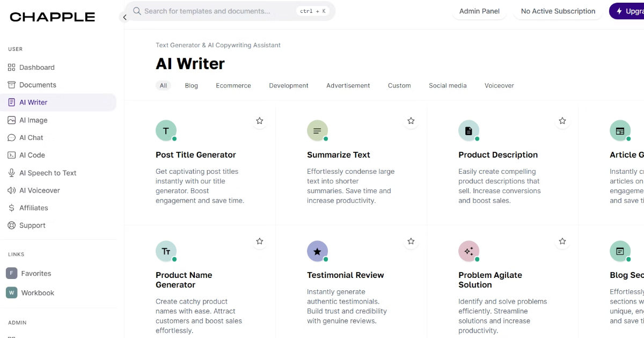Open AI Speech to Text microphone item
The width and height of the screenshot is (644, 338).
(x=48, y=173)
